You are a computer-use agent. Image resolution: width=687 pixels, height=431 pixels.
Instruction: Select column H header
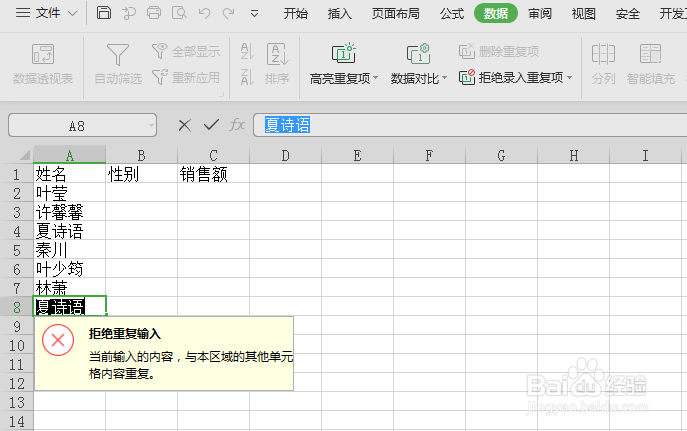(574, 155)
